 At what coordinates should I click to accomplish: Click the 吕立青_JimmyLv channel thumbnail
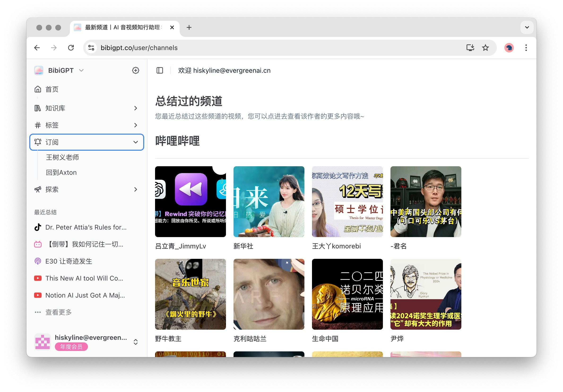pos(190,202)
